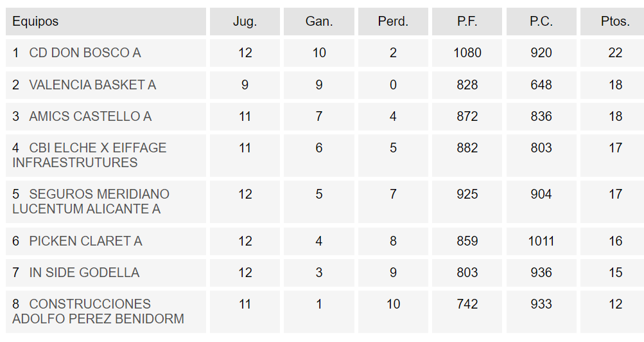Select CONSTRUCCIONES ADOLFO PEREZ BENIDORM team

point(98,311)
